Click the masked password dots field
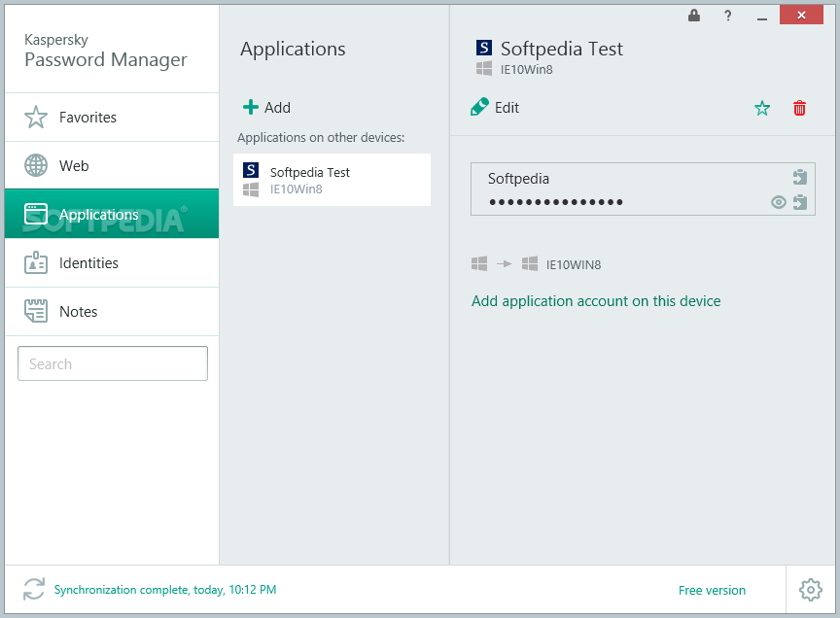The width and height of the screenshot is (840, 618). (x=555, y=202)
